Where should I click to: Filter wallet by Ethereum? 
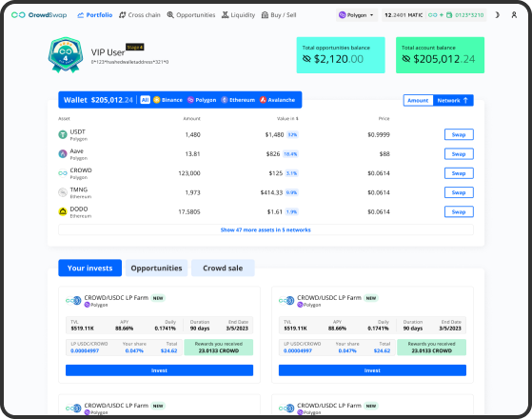[x=238, y=100]
